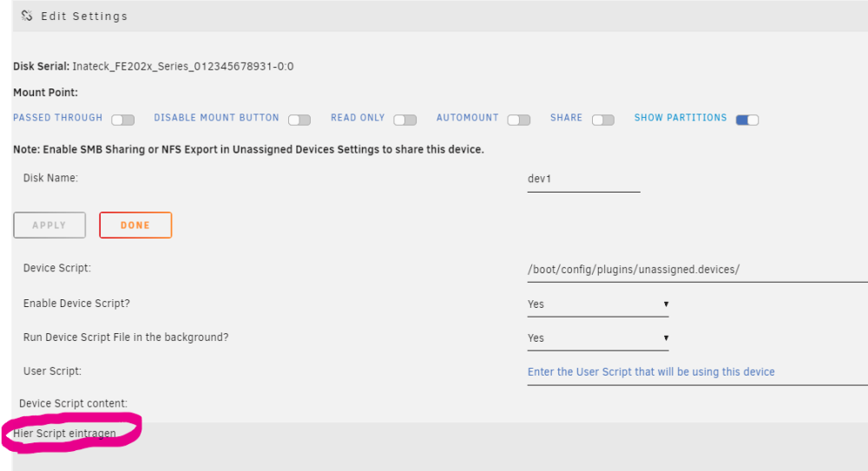Click the Apply button
868x471 pixels.
click(49, 226)
